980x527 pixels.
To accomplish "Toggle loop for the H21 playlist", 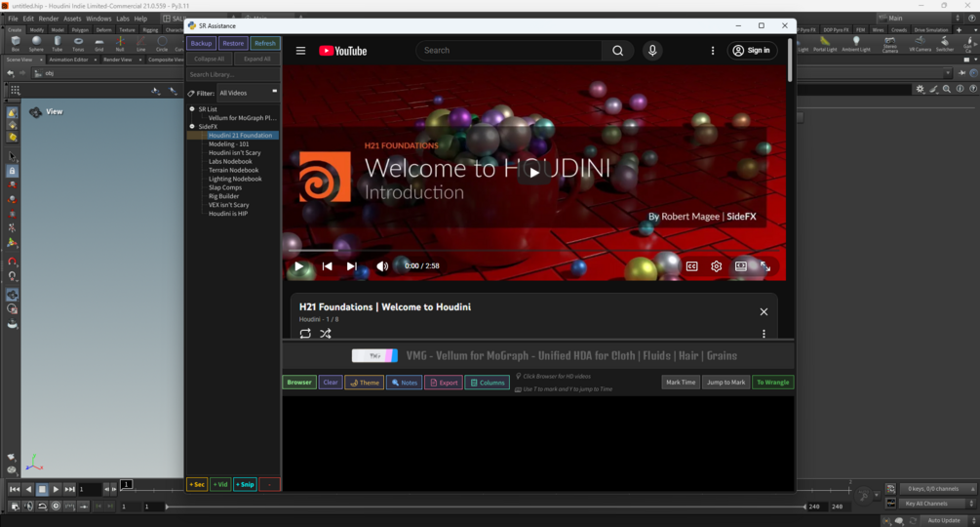I will point(305,334).
